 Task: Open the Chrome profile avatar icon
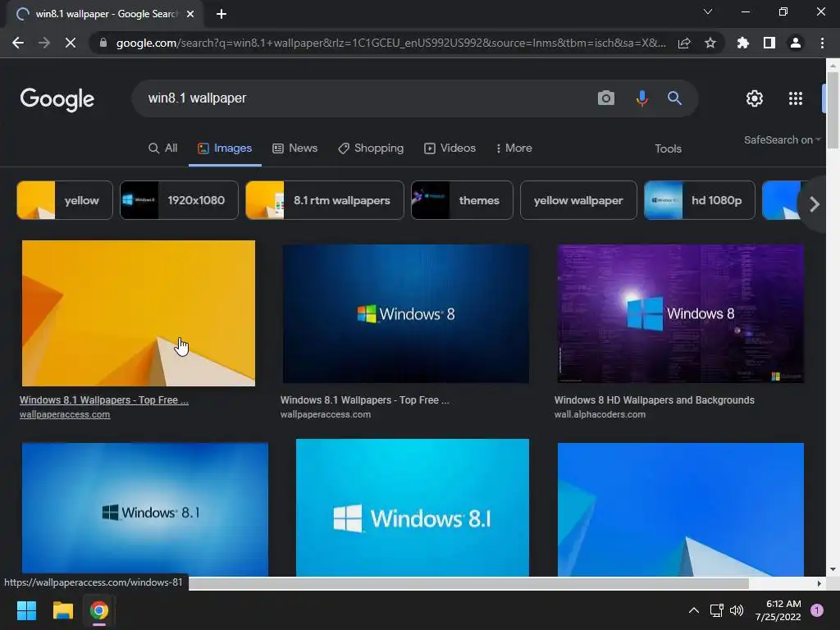coord(796,43)
